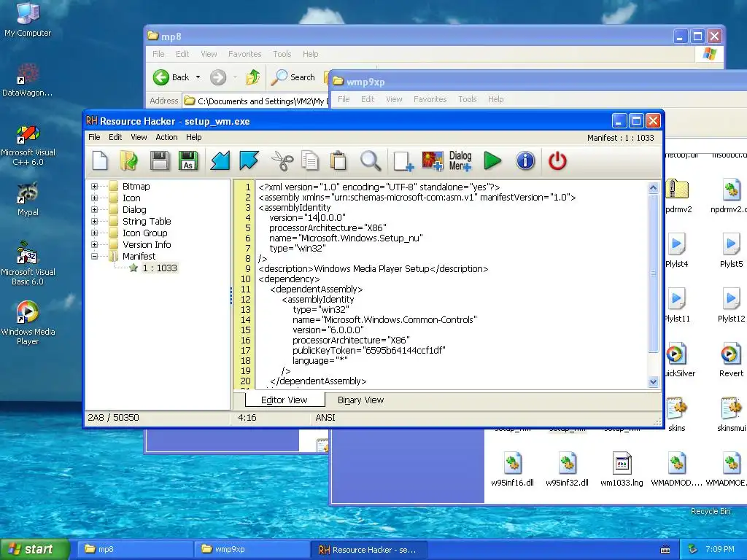Screen dimensions: 747x560
Task: Open the Edit menu in Resource Hacker
Action: 115,137
